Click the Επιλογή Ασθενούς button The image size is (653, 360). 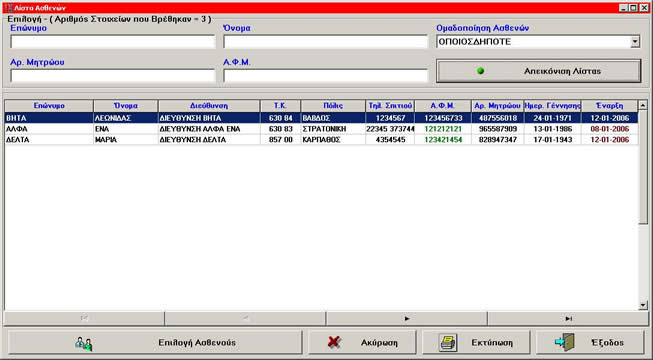click(x=155, y=342)
